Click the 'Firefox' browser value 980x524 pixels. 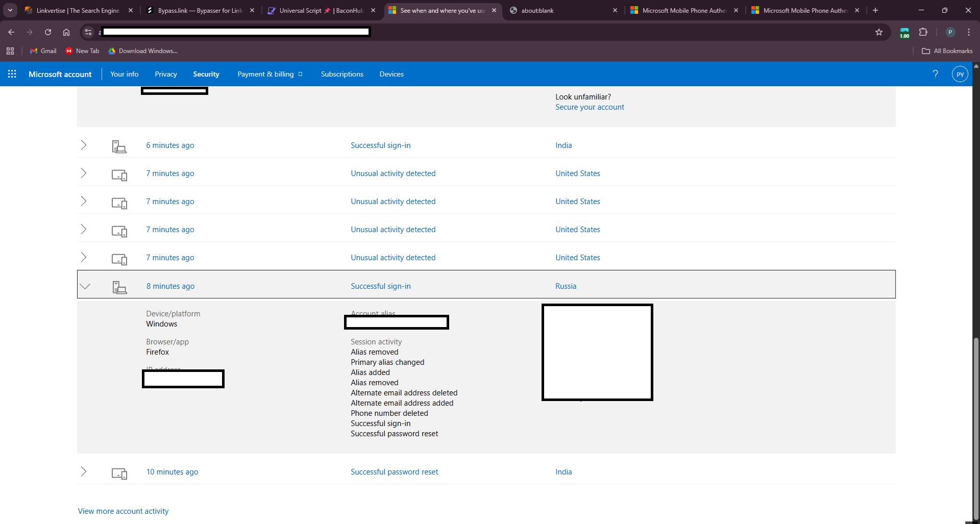157,352
